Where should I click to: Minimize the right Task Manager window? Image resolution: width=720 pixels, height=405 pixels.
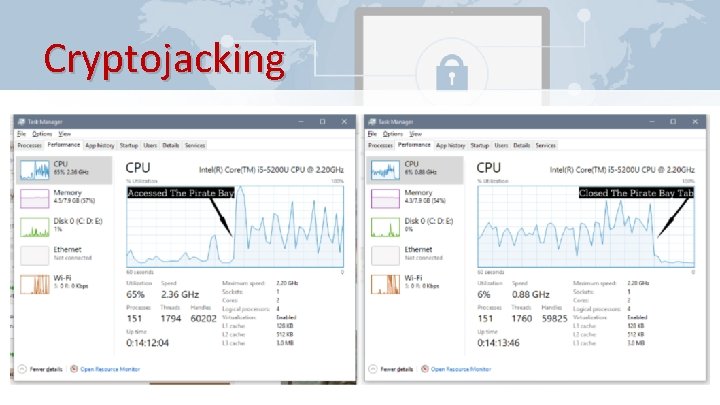point(652,122)
